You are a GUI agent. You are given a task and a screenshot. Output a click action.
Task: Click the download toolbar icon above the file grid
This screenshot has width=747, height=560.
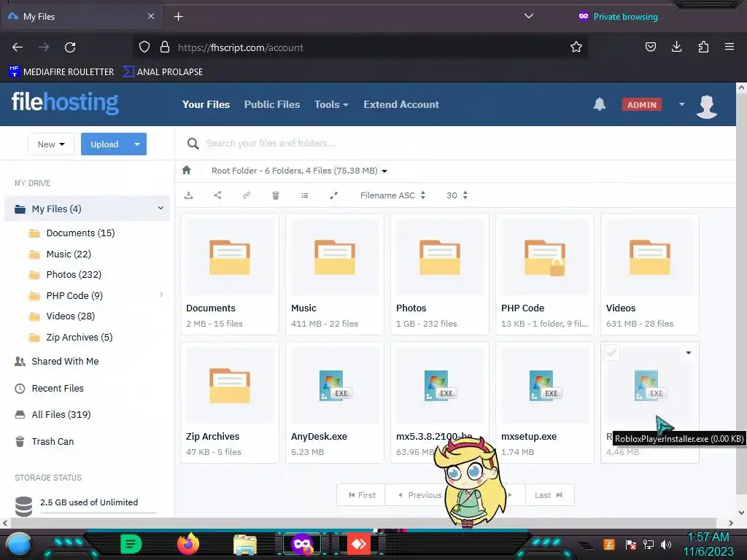click(x=189, y=195)
